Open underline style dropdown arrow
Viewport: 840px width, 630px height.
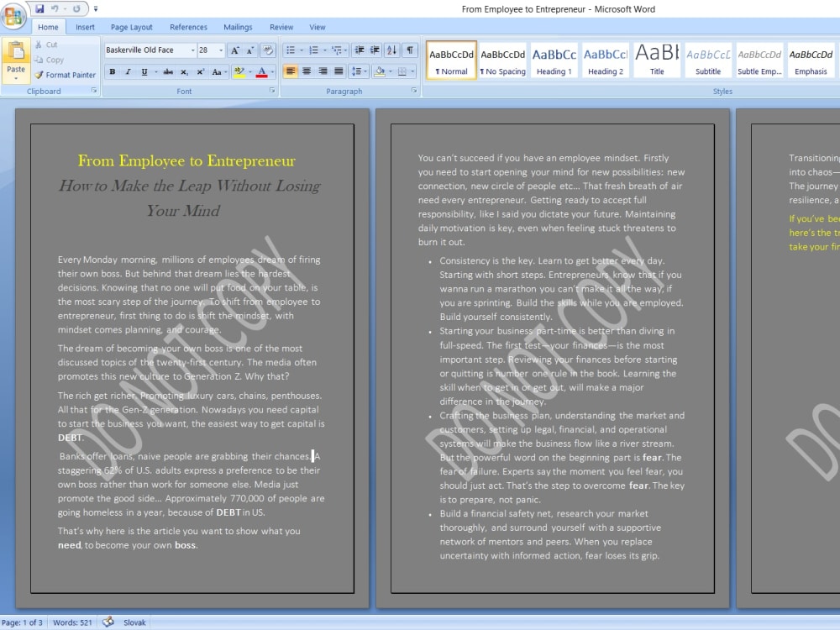(156, 71)
